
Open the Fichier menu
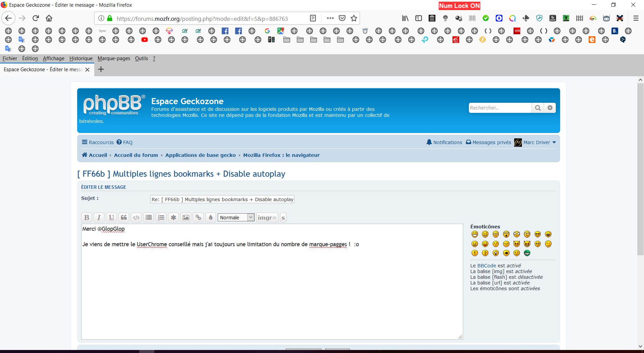tap(10, 58)
